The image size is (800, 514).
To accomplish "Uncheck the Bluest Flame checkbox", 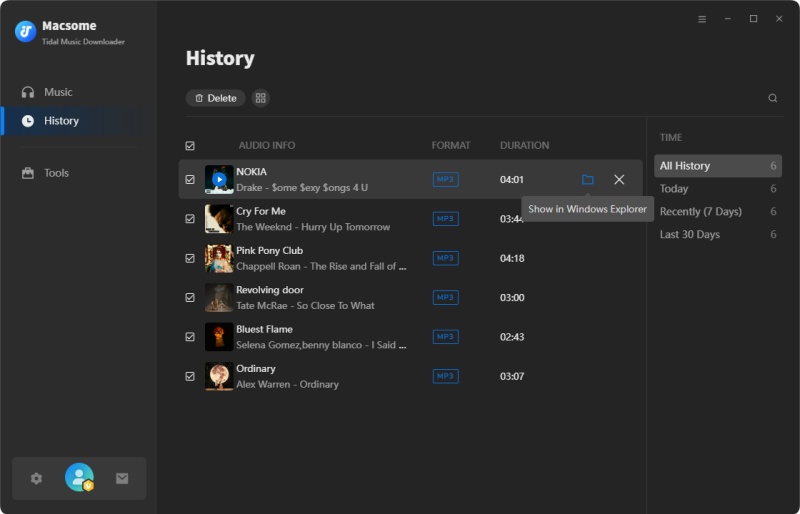I will (190, 337).
